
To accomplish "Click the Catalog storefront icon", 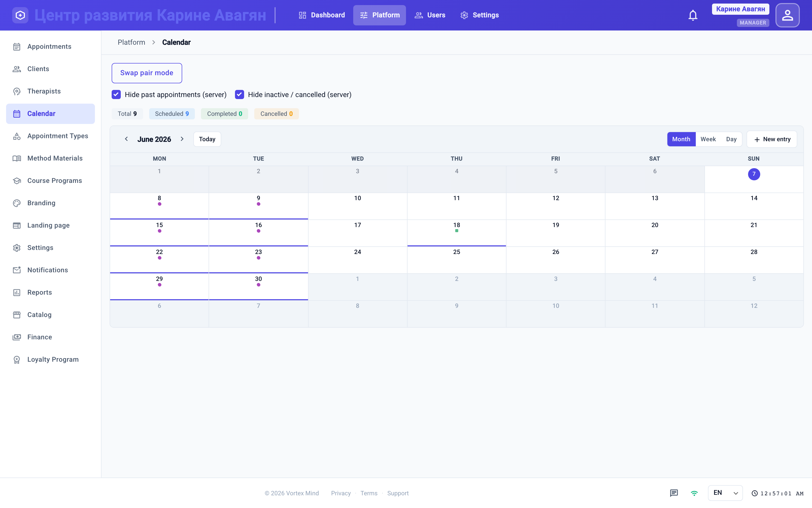I will click(x=17, y=315).
